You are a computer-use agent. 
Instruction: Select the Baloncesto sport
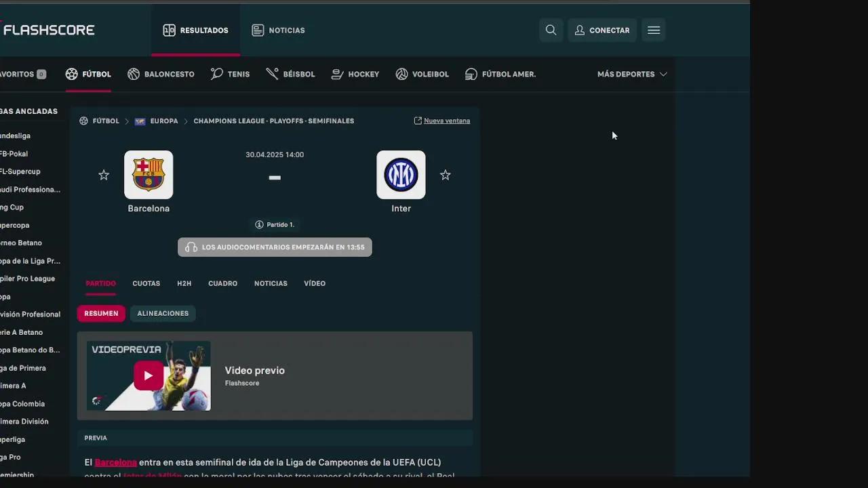161,74
